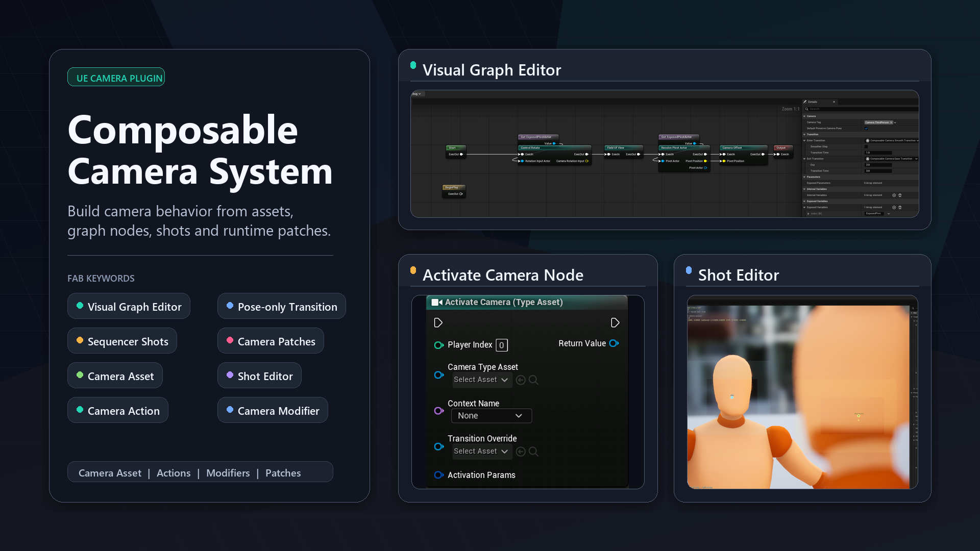Collapse the Parameters section in Details
This screenshot has height=551, width=980.
(804, 177)
